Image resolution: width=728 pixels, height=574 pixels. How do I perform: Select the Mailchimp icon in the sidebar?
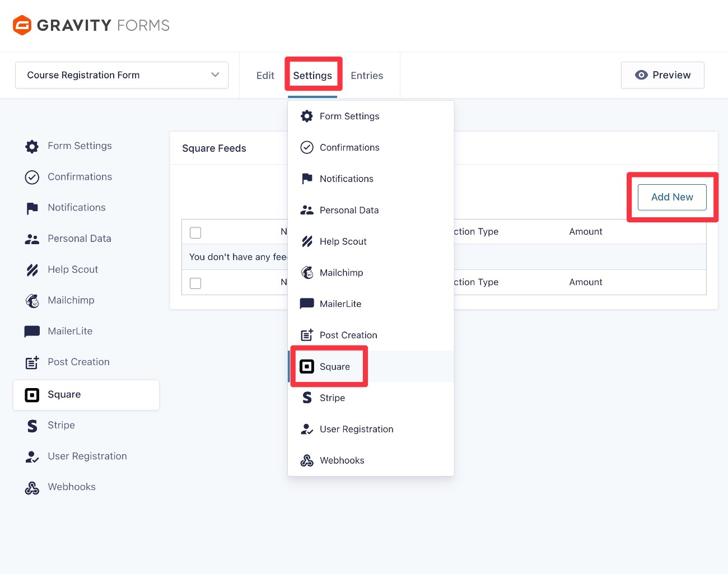pos(32,300)
